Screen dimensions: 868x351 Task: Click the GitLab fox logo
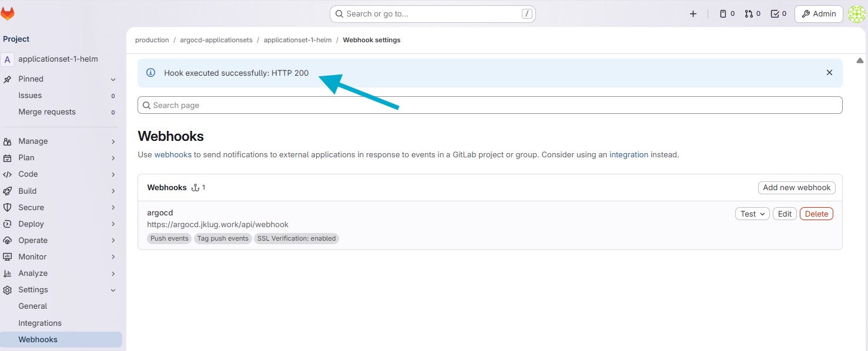coord(8,14)
